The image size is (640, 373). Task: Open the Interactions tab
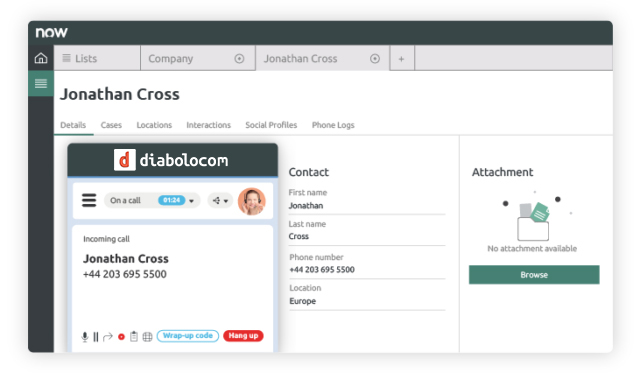click(x=209, y=125)
